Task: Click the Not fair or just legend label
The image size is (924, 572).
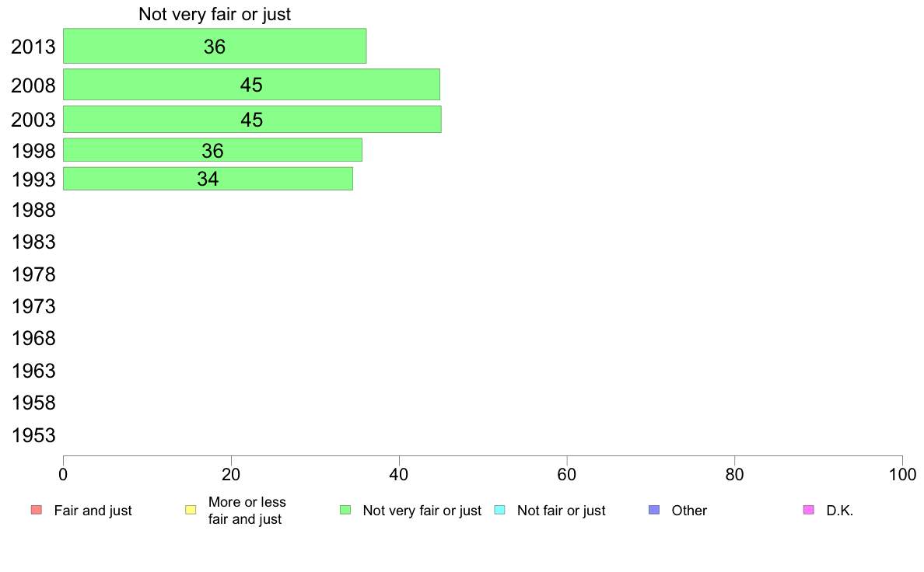Action: (561, 511)
